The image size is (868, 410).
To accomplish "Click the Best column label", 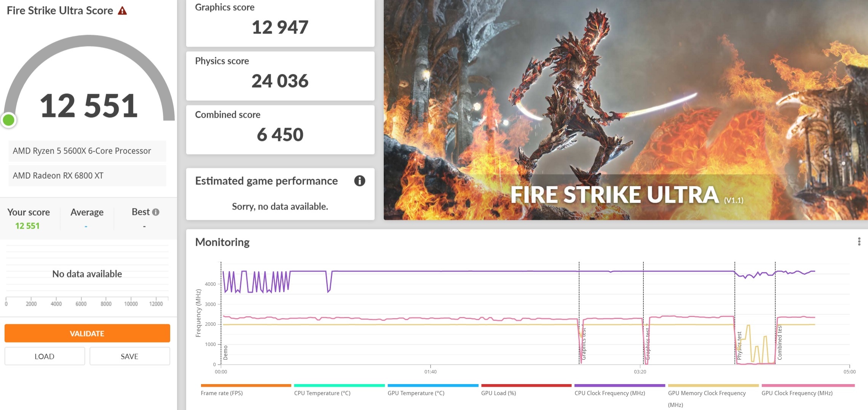I will (140, 212).
